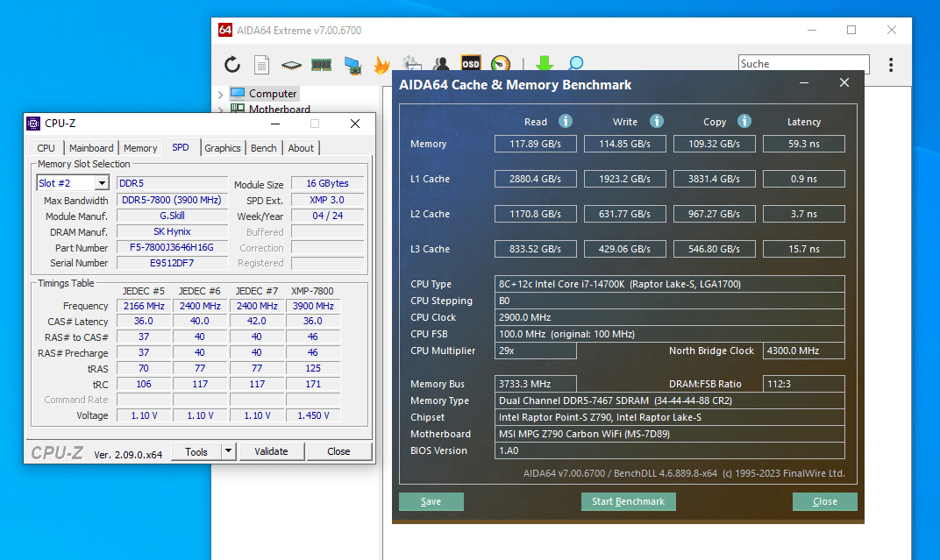Open the Report document icon in AIDA64
Screen dimensions: 940x560
point(261,65)
